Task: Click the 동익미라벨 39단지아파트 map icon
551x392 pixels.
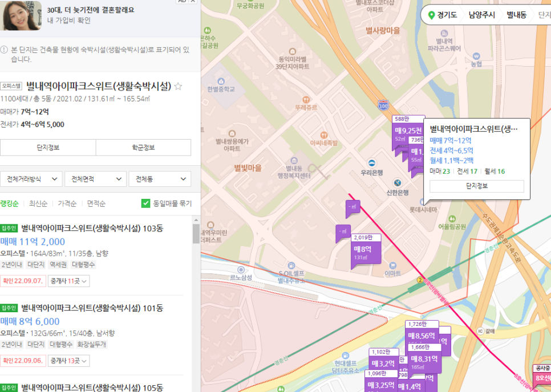Action: (292, 51)
